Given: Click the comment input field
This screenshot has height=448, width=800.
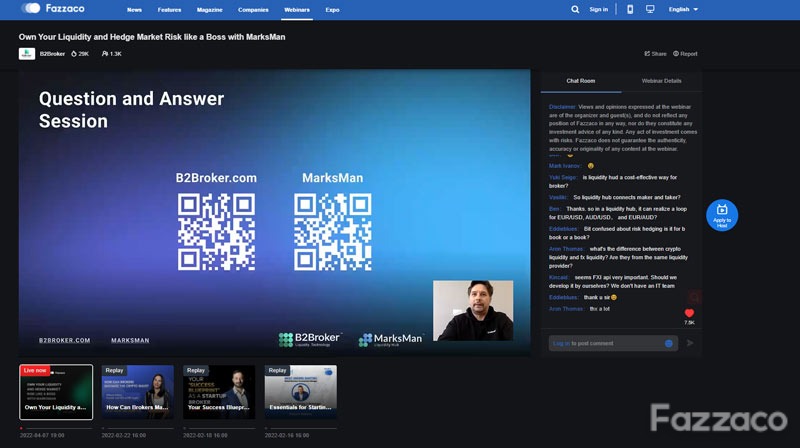Looking at the screenshot, I should pyautogui.click(x=613, y=343).
